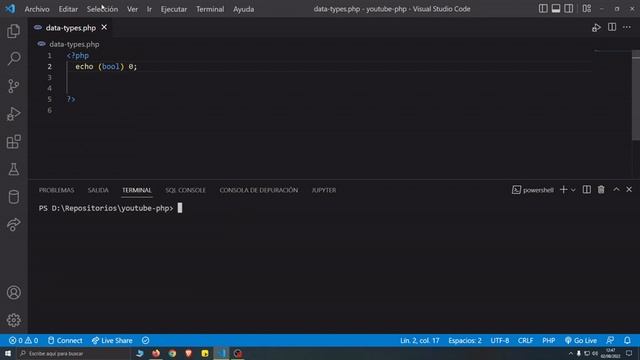Open the Editar menu
This screenshot has height=360, width=640.
pyautogui.click(x=68, y=9)
